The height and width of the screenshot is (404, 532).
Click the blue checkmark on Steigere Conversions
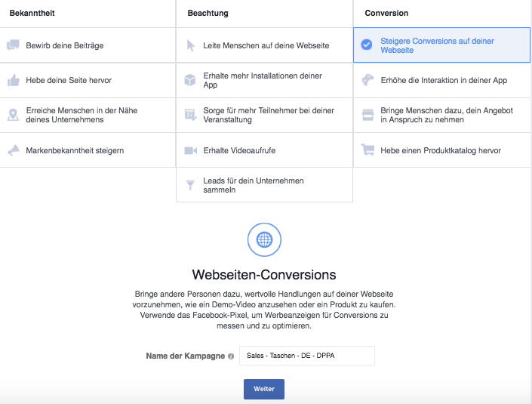(x=367, y=45)
